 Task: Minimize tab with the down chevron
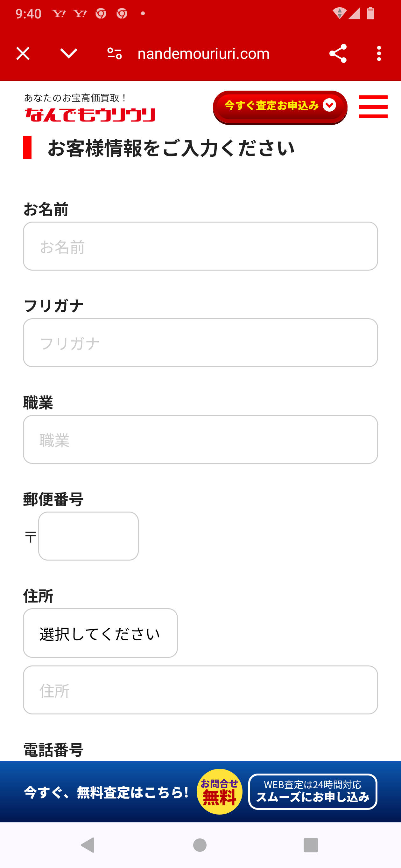coord(68,54)
